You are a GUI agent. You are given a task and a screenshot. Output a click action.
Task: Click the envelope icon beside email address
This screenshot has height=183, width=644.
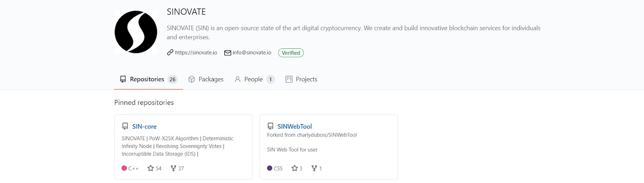228,53
